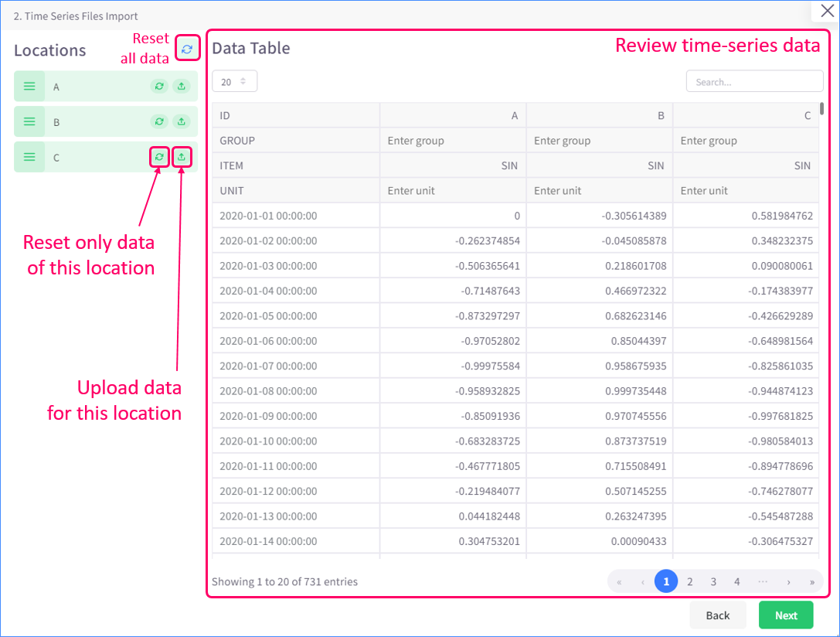The image size is (840, 637).
Task: Open the rows-per-page selector showing 20
Action: click(235, 81)
